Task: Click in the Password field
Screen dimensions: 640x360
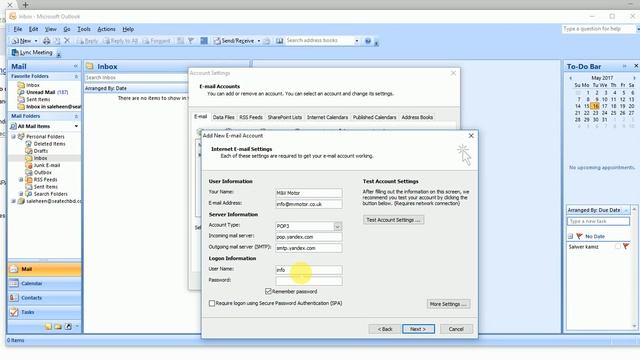Action: pos(309,281)
